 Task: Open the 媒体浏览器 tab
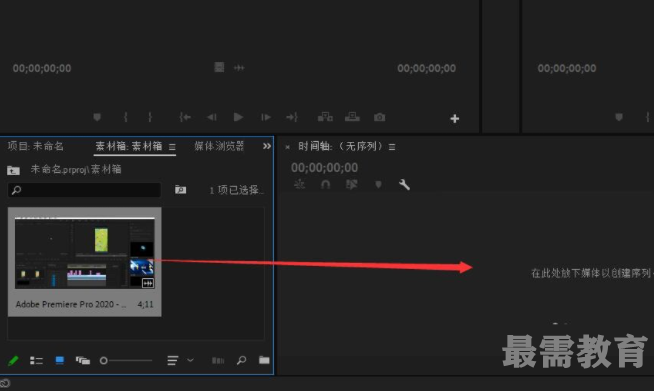click(219, 146)
